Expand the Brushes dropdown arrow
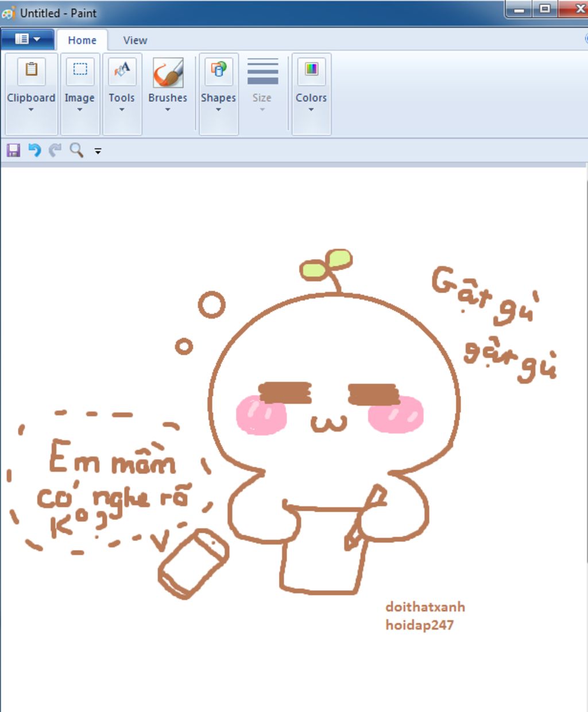The width and height of the screenshot is (588, 712). coord(168,110)
